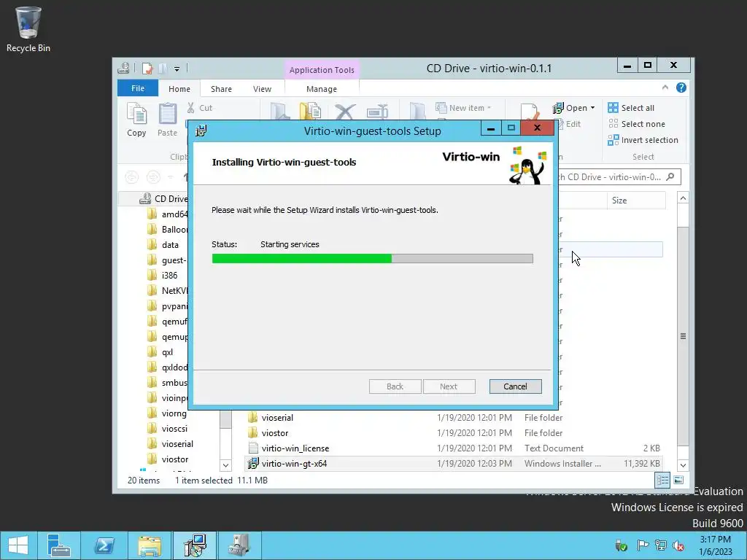Viewport: 747px width, 560px height.
Task: Click Select none in the ribbon
Action: pos(636,124)
